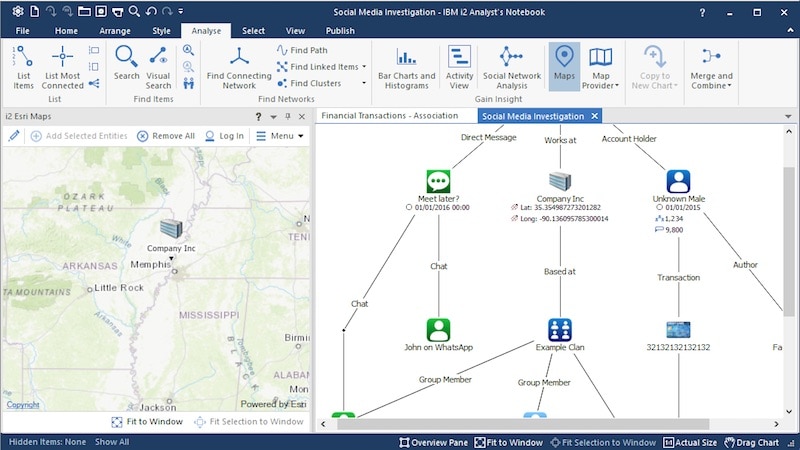Open Copy to New Chart dropdown
Viewport: 800px width, 450px height.
pyautogui.click(x=655, y=67)
